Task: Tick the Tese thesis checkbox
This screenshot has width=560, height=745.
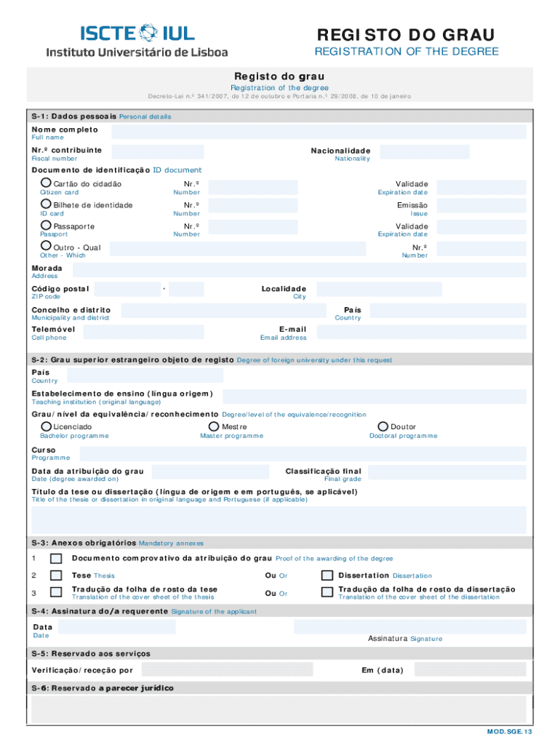Action: [x=56, y=575]
